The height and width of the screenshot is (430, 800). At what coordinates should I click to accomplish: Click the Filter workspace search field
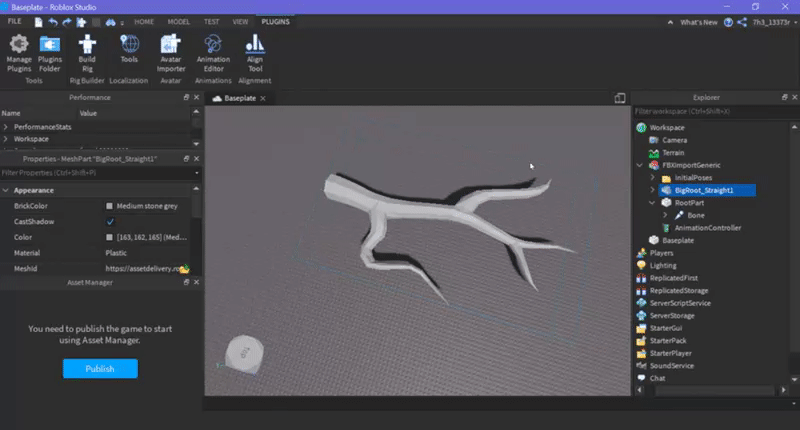click(714, 111)
